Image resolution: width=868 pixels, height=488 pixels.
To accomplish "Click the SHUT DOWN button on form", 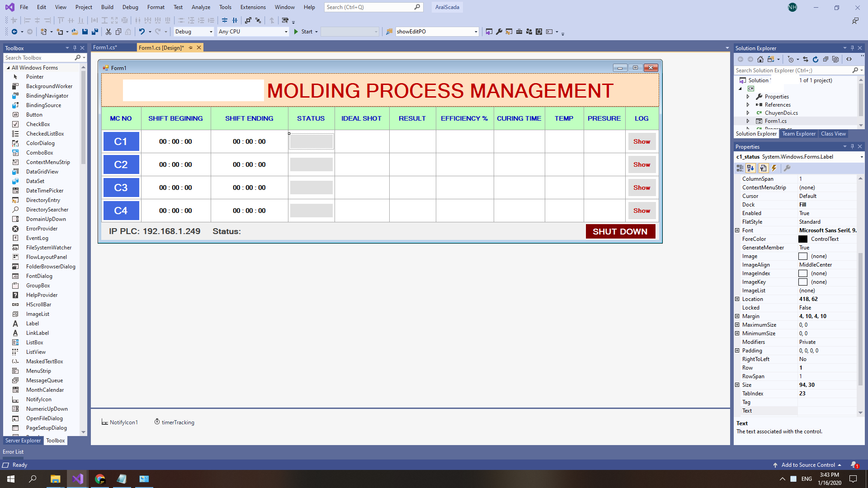I will point(620,231).
